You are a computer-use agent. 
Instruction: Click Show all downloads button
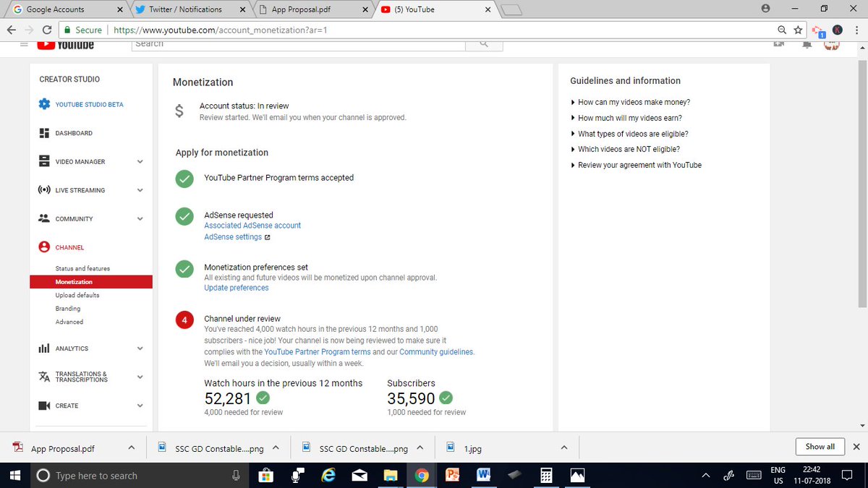tap(820, 447)
